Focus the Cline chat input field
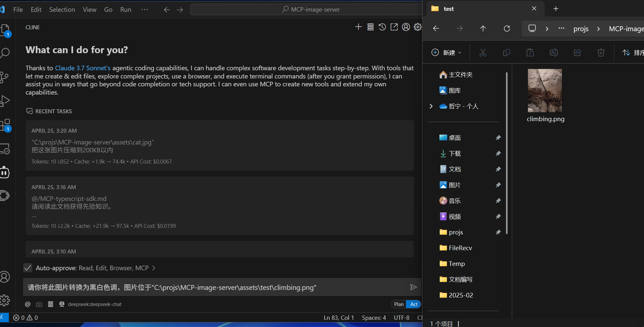Screen dimensions: 644x327 [216, 287]
